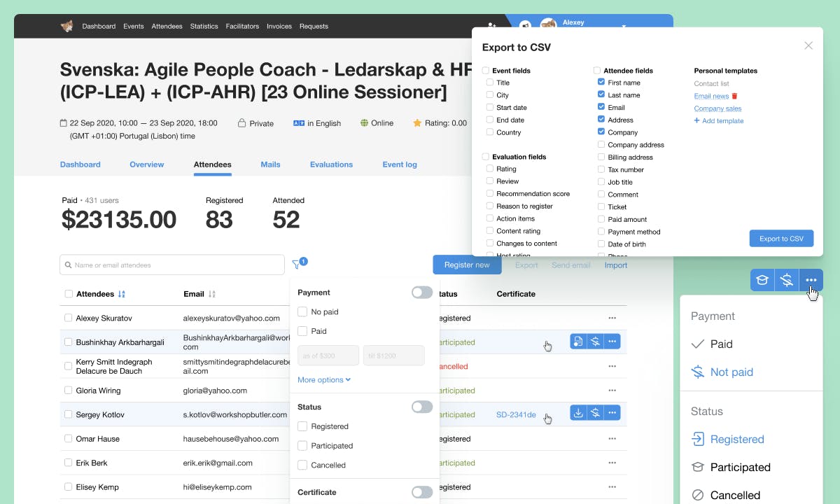The image size is (840, 504).
Task: Delete Email news template with trash icon
Action: tap(734, 96)
